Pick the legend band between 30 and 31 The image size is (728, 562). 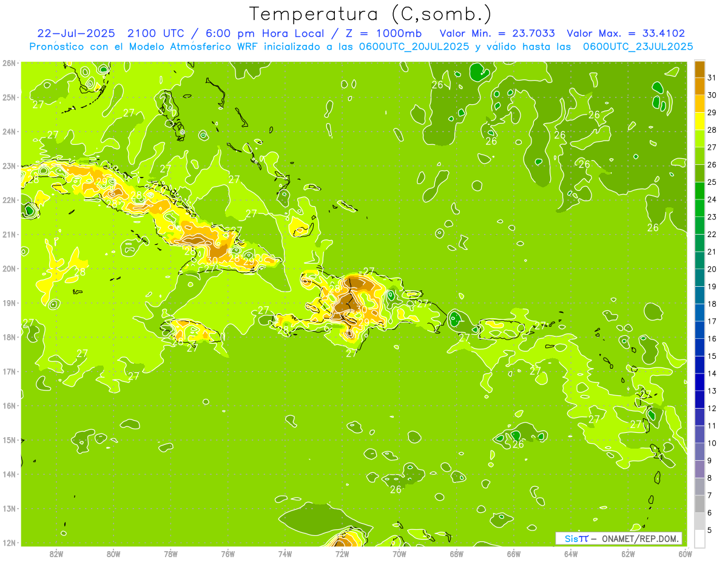point(700,85)
